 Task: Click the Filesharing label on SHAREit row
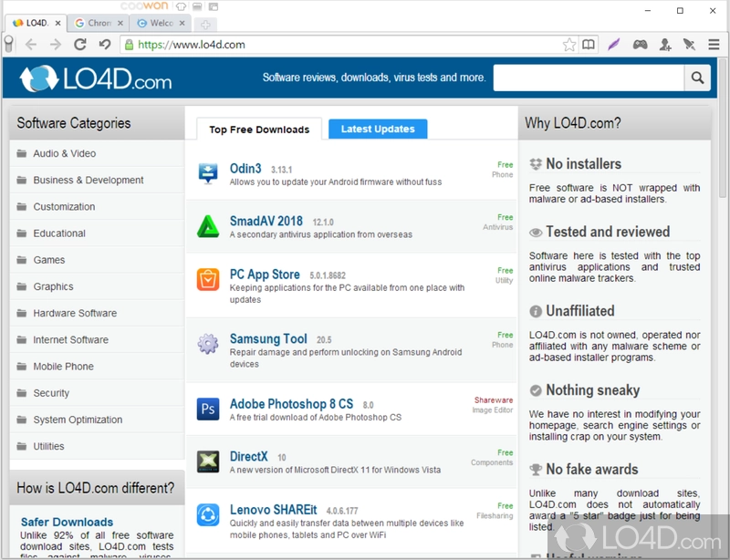pos(495,516)
